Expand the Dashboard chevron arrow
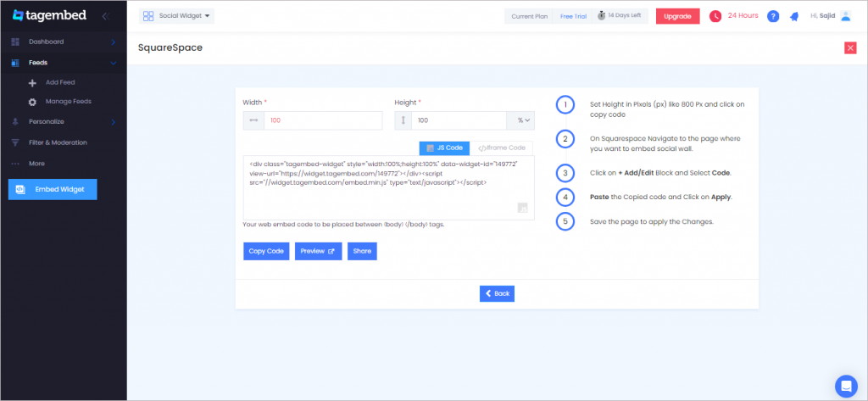868x401 pixels. coord(113,42)
